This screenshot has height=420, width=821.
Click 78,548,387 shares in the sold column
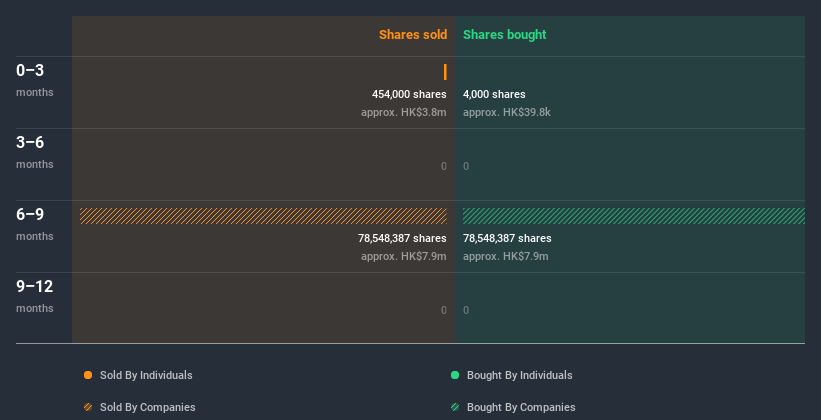point(402,238)
